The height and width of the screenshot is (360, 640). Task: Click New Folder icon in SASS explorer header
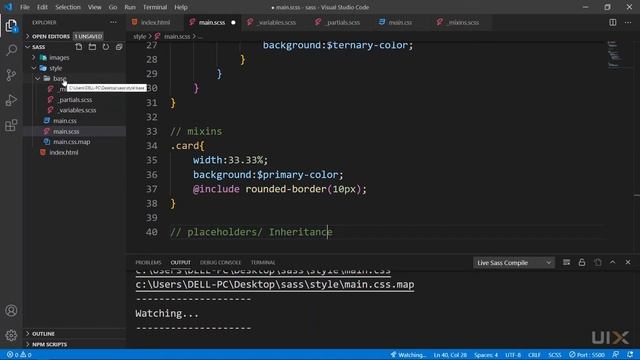coord(92,47)
